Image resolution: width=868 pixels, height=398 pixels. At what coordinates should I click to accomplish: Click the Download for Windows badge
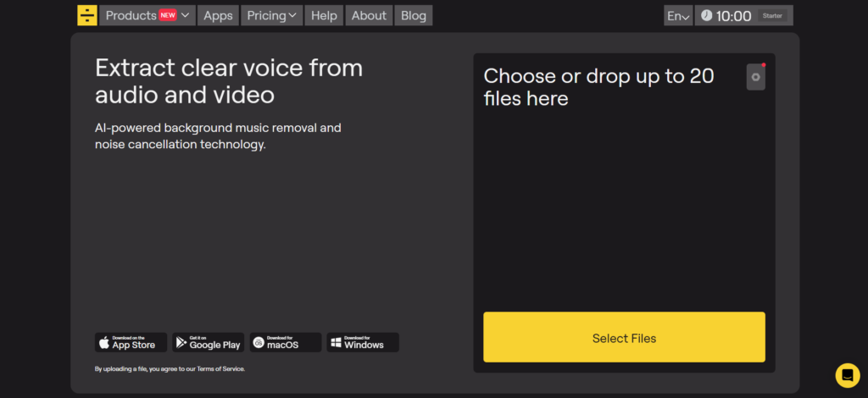(362, 342)
